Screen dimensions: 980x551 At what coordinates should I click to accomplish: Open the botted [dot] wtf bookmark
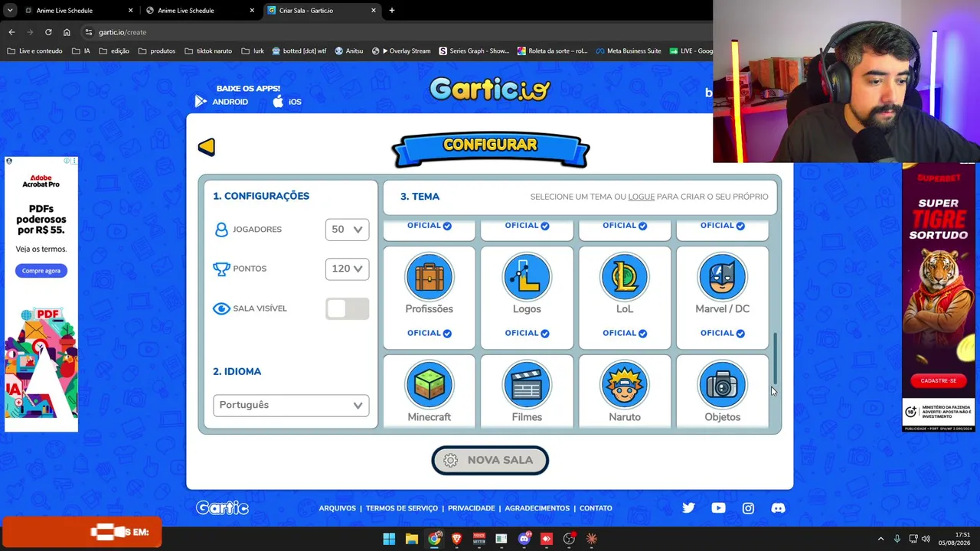(x=299, y=51)
